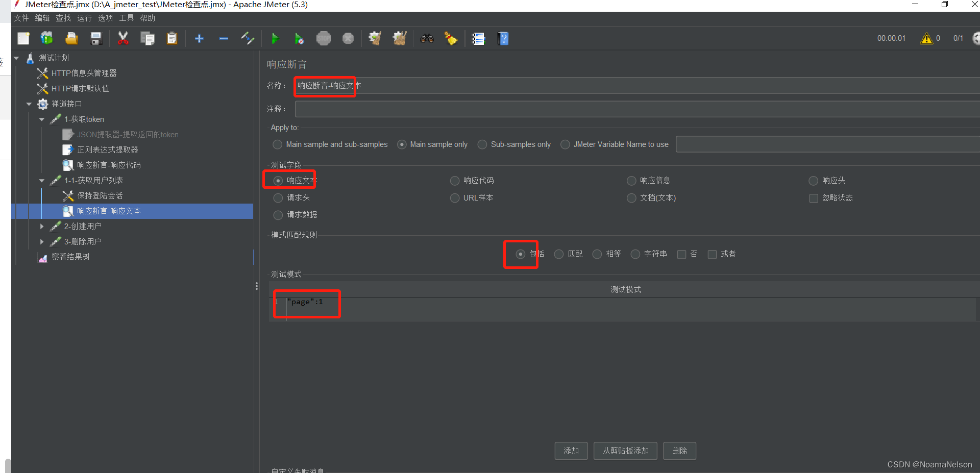
Task: Switch pattern matching rule to 匹配
Action: coord(558,254)
